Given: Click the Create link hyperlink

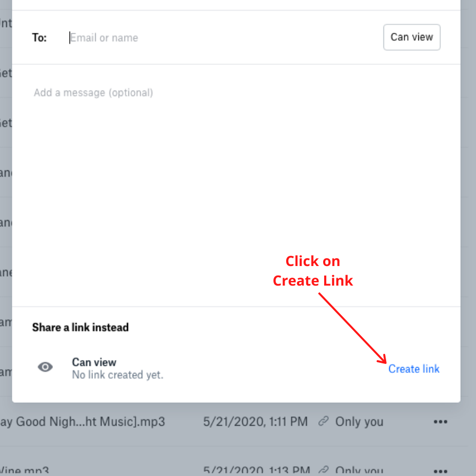Looking at the screenshot, I should [414, 369].
